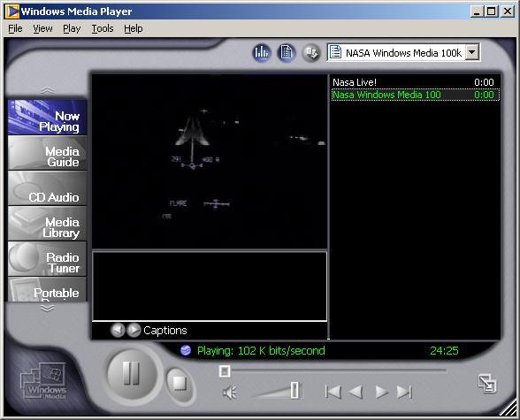The width and height of the screenshot is (520, 420).
Task: Click the Windows Media Player title bar icon
Action: click(x=12, y=11)
